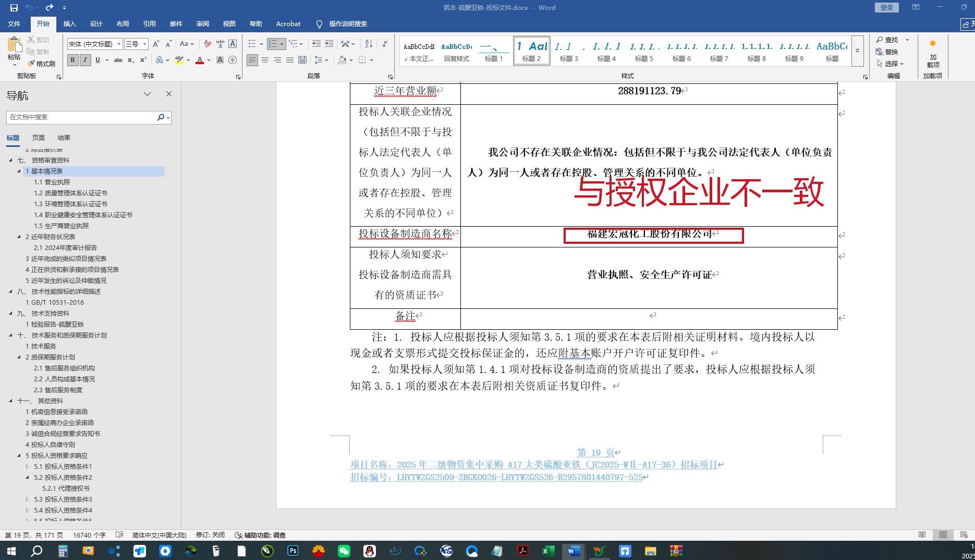Apply character shading icon

pyautogui.click(x=220, y=60)
